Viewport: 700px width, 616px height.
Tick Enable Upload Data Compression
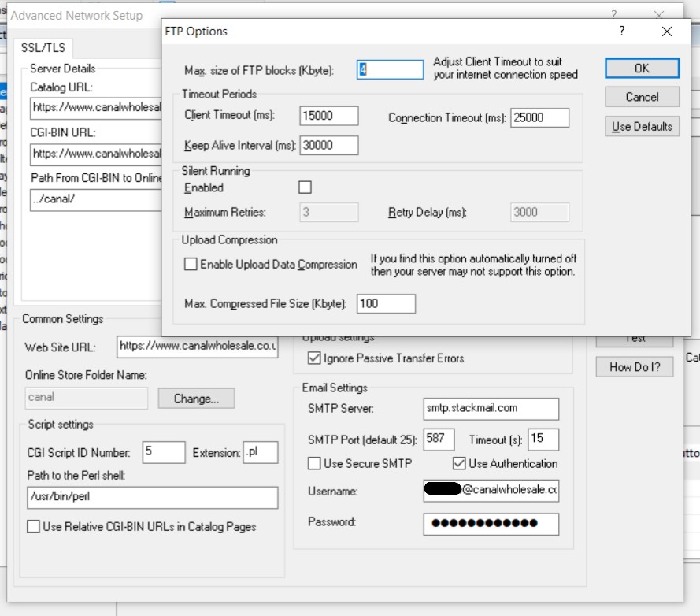pos(191,265)
